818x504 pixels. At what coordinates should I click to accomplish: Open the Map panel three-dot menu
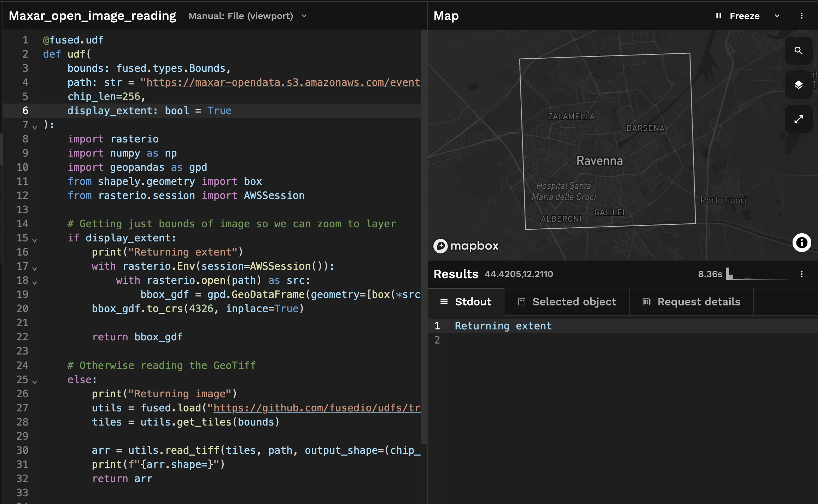(801, 16)
